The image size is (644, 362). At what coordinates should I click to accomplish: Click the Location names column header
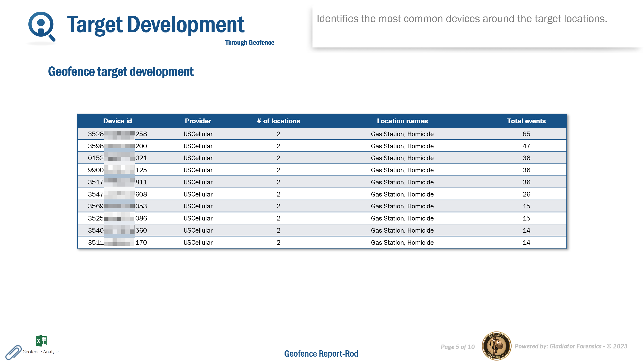coord(402,121)
